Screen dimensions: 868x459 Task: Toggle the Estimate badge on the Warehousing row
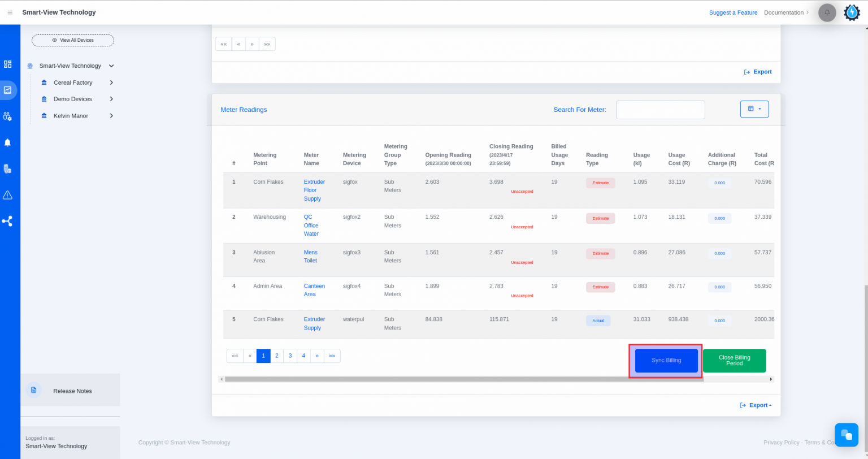[600, 218]
